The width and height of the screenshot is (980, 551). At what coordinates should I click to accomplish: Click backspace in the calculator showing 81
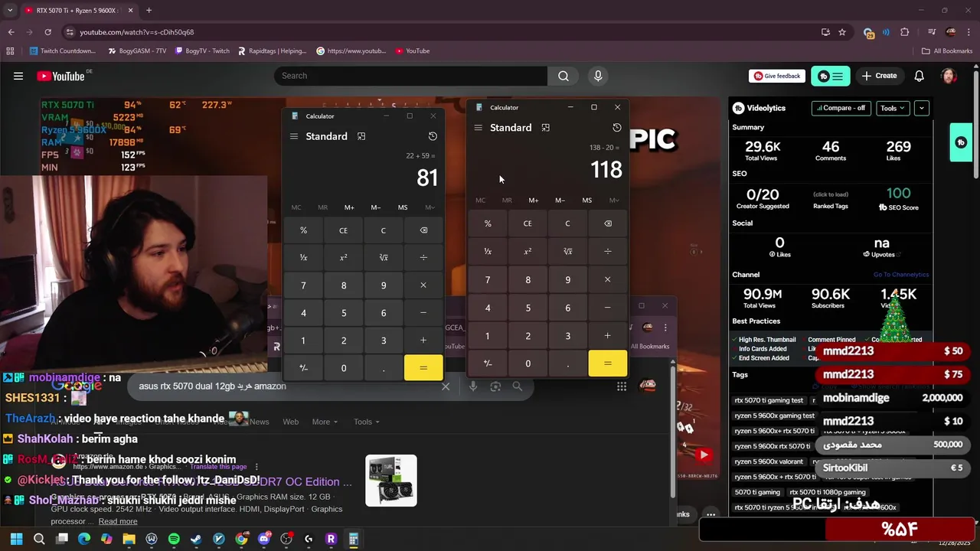423,230
